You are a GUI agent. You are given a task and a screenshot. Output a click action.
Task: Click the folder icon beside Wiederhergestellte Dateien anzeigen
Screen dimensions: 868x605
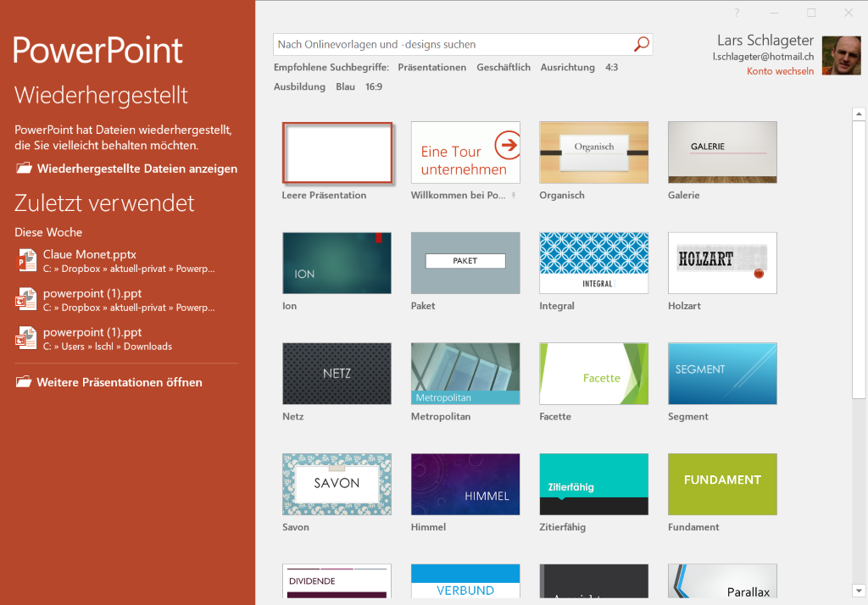(23, 169)
